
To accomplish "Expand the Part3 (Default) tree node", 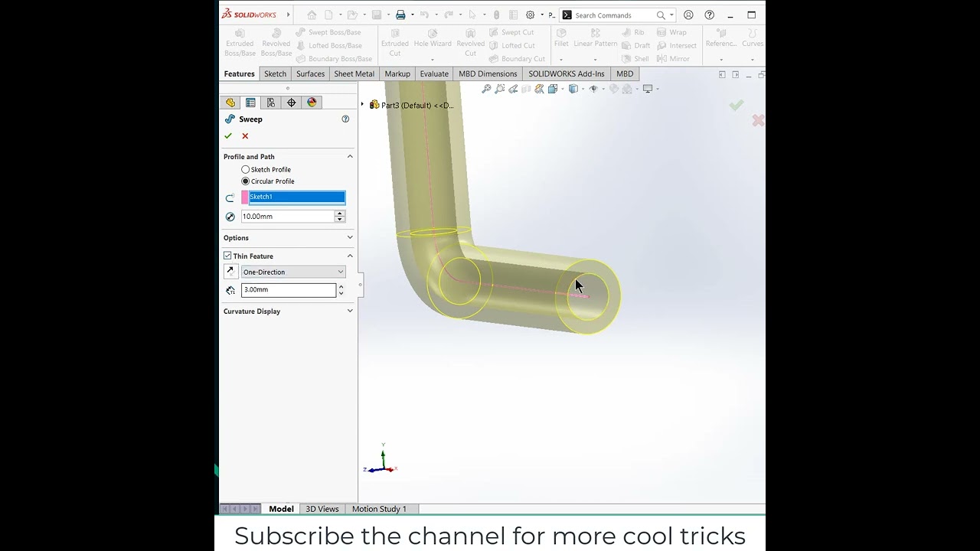I will pos(362,105).
